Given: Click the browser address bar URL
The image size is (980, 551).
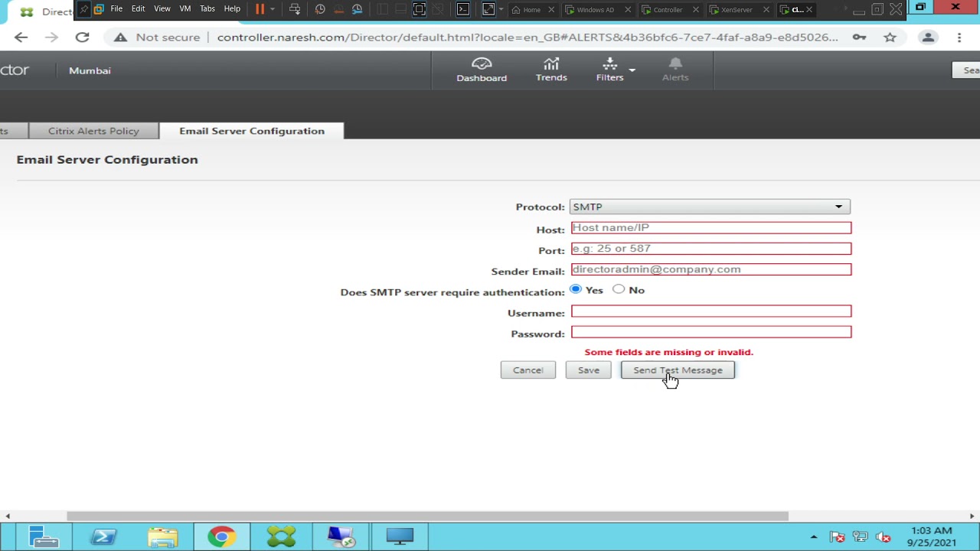Looking at the screenshot, I should (x=527, y=37).
